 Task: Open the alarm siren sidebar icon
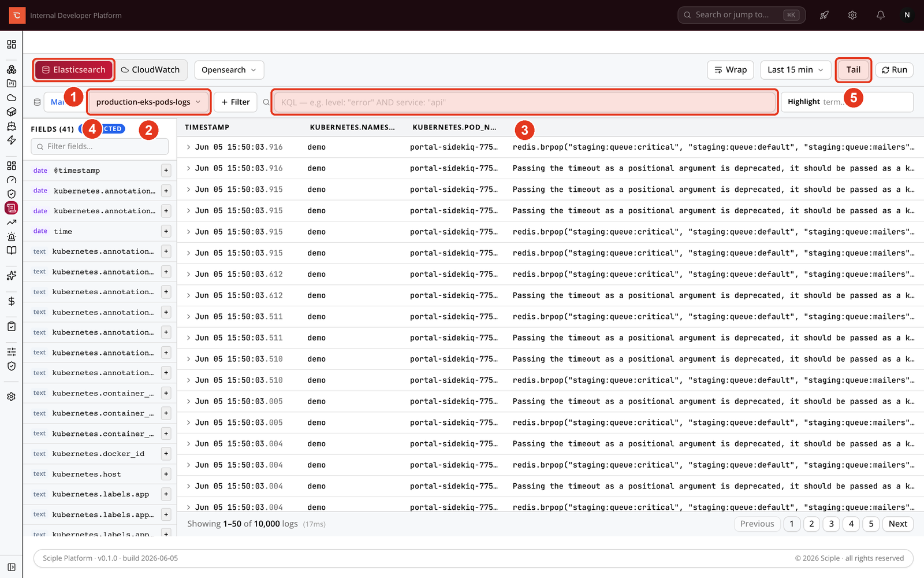coord(11,236)
